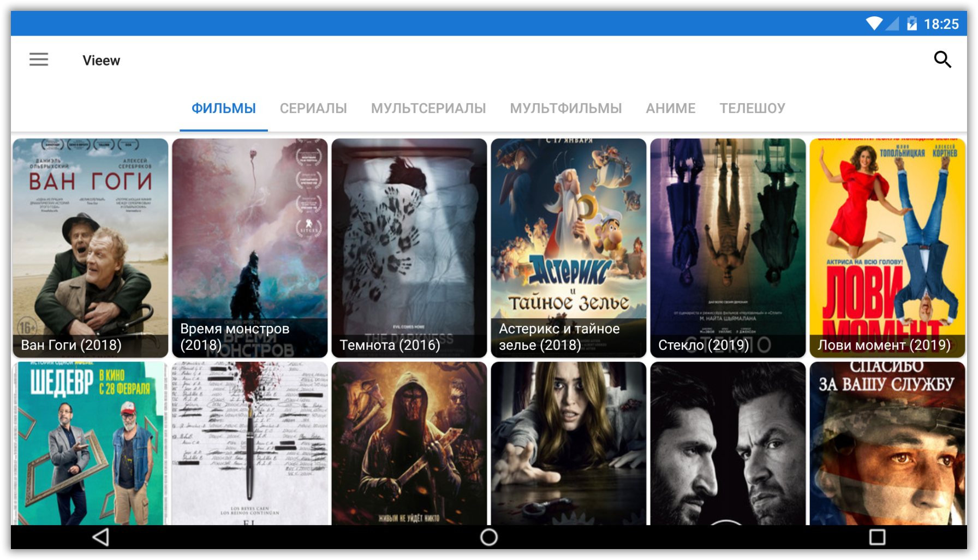Select the Мультсериалы tab

[428, 109]
